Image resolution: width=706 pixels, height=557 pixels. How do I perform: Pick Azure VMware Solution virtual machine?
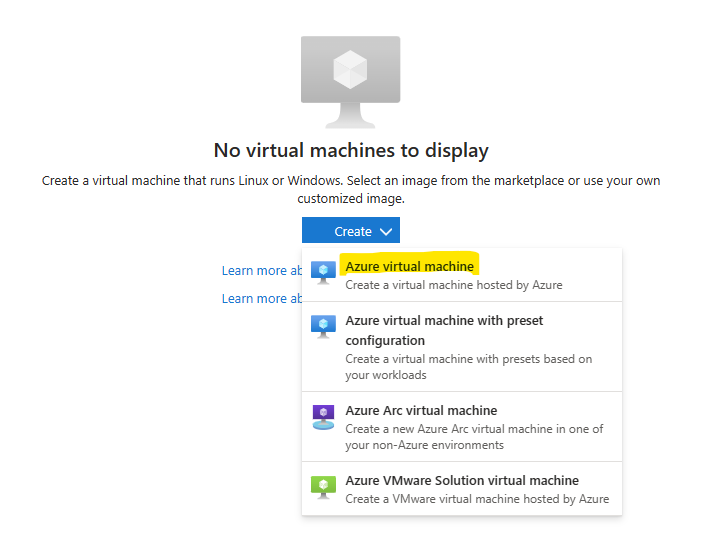[x=462, y=489]
